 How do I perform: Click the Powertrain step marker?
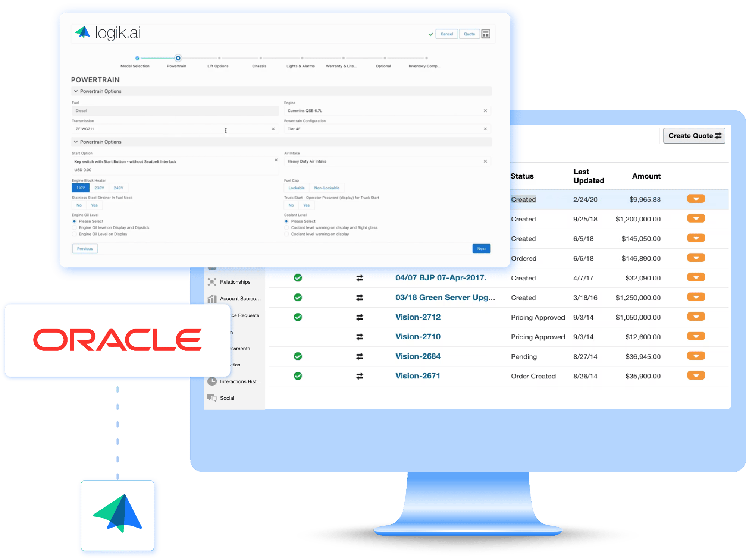pyautogui.click(x=178, y=58)
